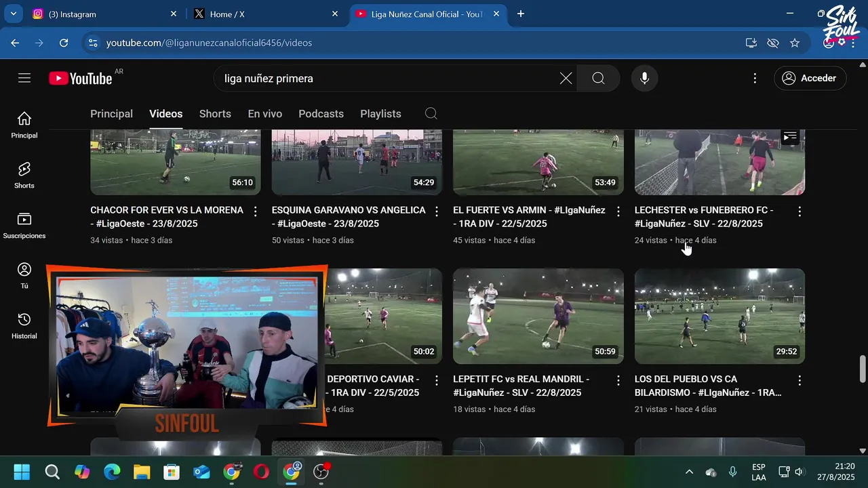Open Suscripciones in the sidebar
This screenshot has width=868, height=488.
click(24, 226)
